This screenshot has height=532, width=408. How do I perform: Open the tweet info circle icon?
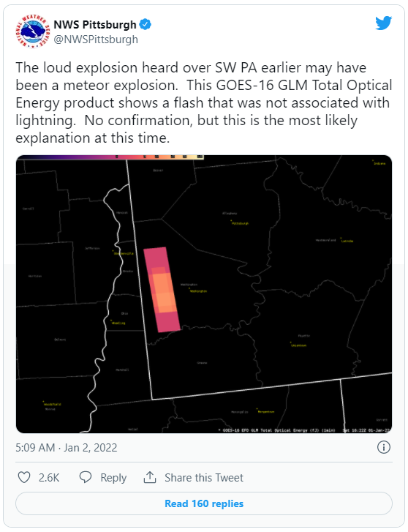(384, 447)
